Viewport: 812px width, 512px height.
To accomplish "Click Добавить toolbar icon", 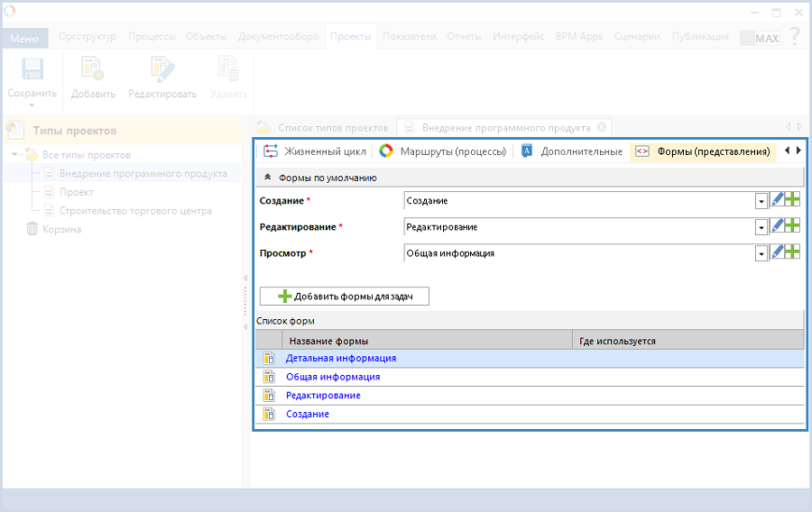I will (x=93, y=71).
